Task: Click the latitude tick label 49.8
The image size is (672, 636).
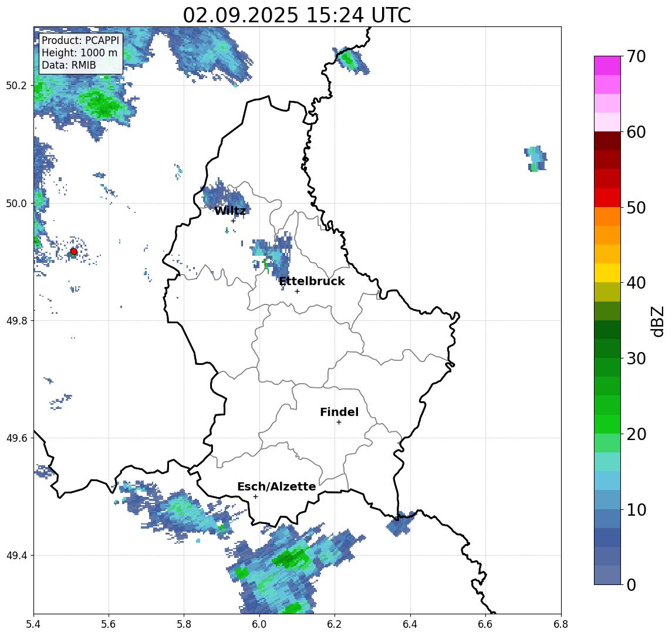Action: [x=16, y=320]
